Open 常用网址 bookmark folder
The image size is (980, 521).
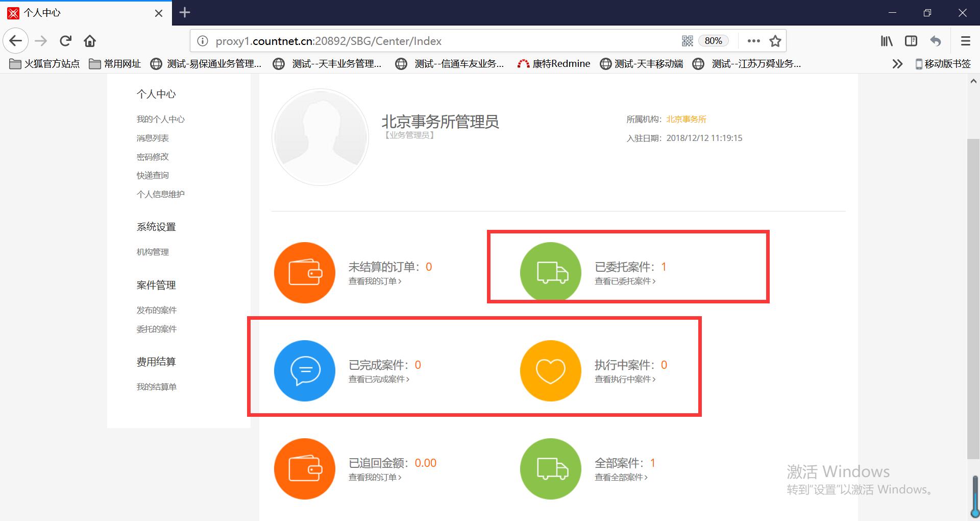pyautogui.click(x=115, y=64)
